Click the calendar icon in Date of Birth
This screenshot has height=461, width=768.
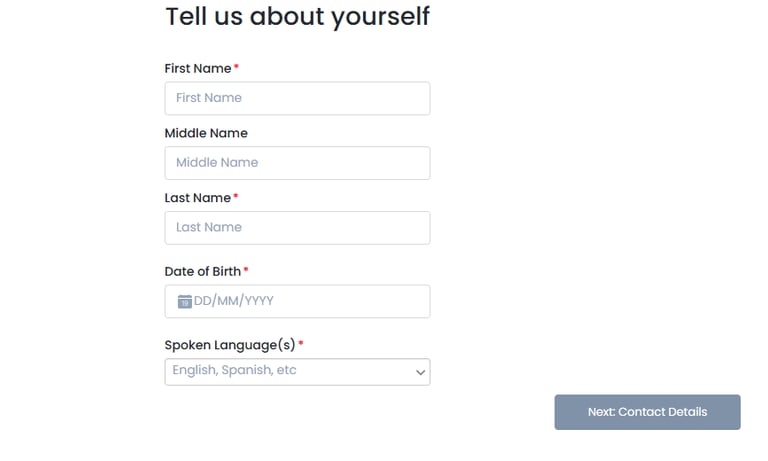pyautogui.click(x=184, y=301)
